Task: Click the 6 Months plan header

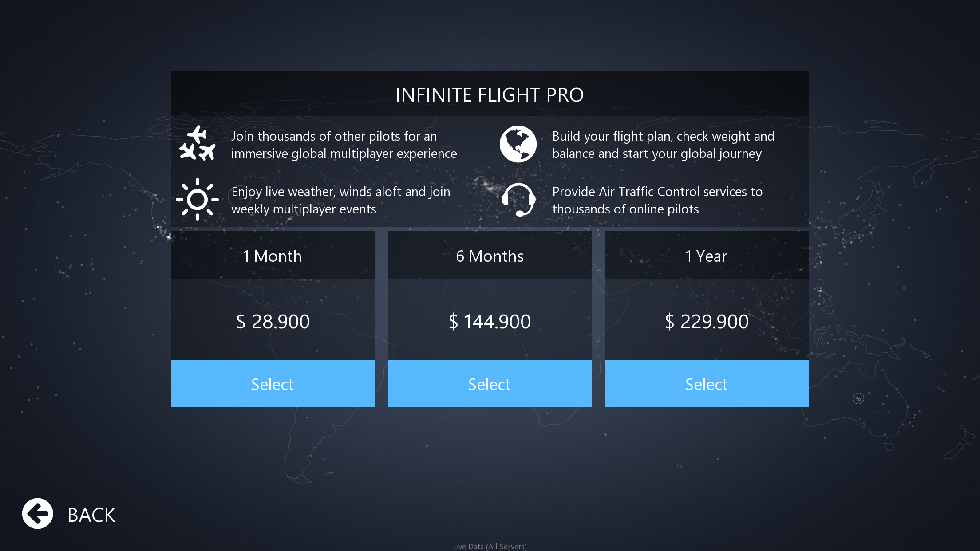Action: [490, 256]
